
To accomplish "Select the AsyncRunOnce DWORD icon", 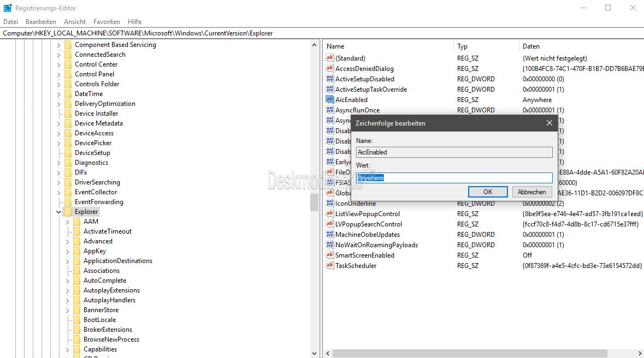I will [x=329, y=110].
